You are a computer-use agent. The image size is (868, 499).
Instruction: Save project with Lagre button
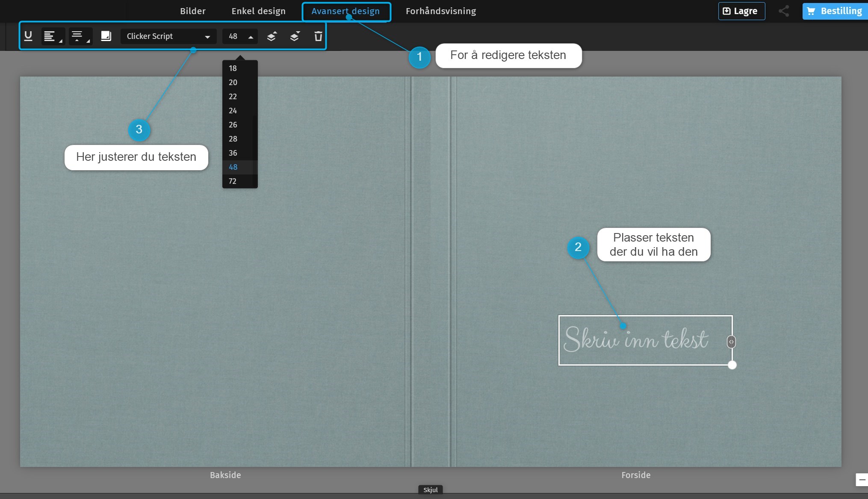point(741,11)
